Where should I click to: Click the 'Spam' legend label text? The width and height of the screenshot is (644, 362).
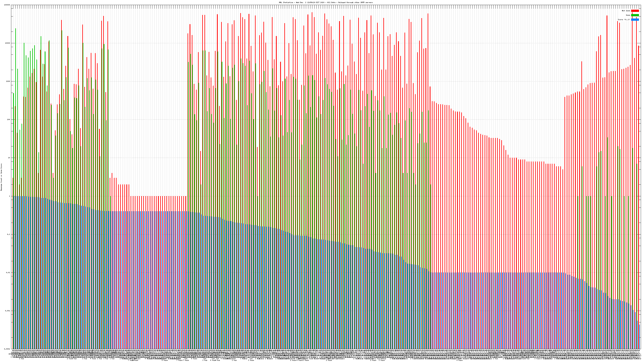click(x=628, y=15)
